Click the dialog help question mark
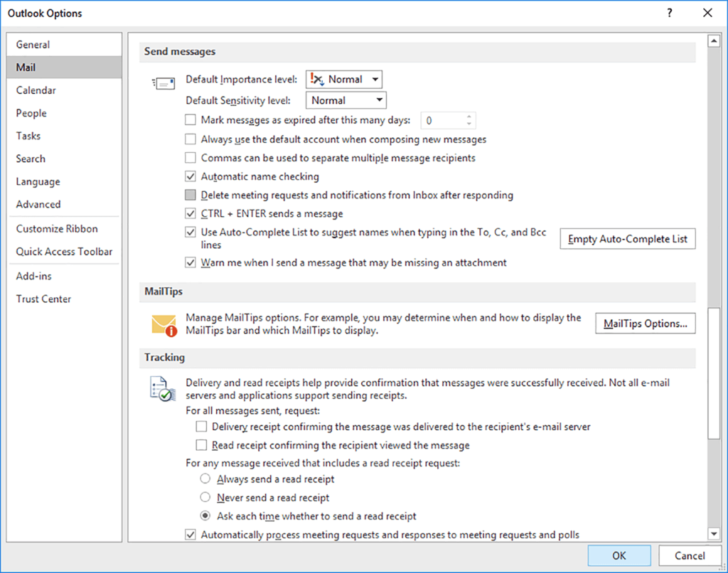Viewport: 728px width, 573px height. tap(669, 13)
